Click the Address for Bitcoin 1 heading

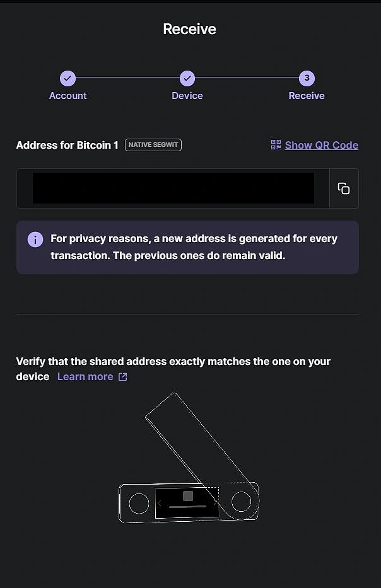point(67,144)
